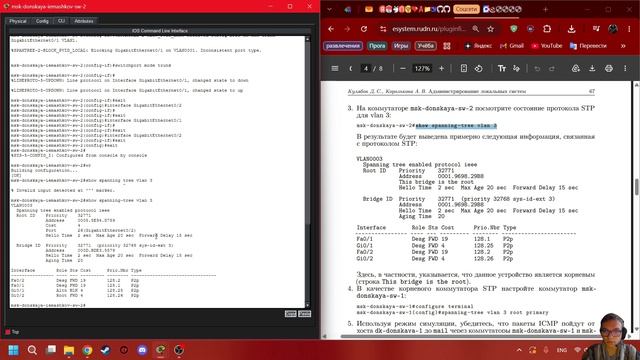Show hidden system tray icons
640x360 pixels.
[x=519, y=350]
